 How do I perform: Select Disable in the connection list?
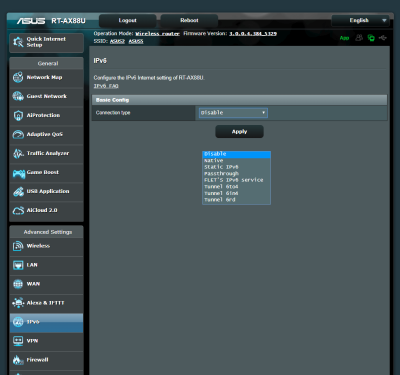pyautogui.click(x=236, y=154)
